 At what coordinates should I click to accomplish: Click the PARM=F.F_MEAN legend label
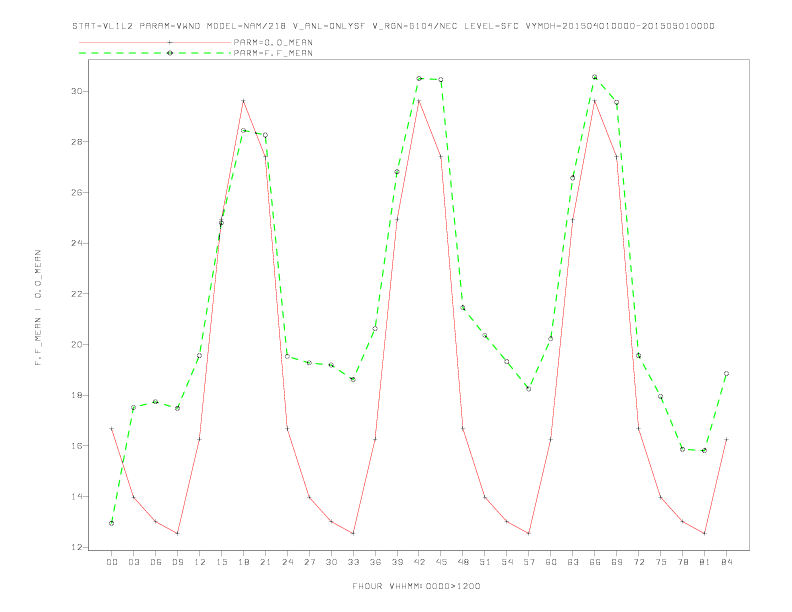273,53
